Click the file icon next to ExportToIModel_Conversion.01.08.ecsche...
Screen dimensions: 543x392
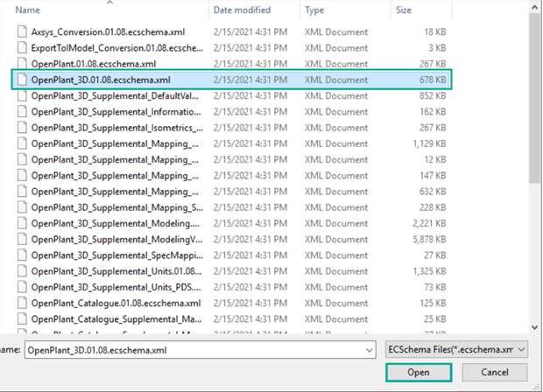coord(22,48)
